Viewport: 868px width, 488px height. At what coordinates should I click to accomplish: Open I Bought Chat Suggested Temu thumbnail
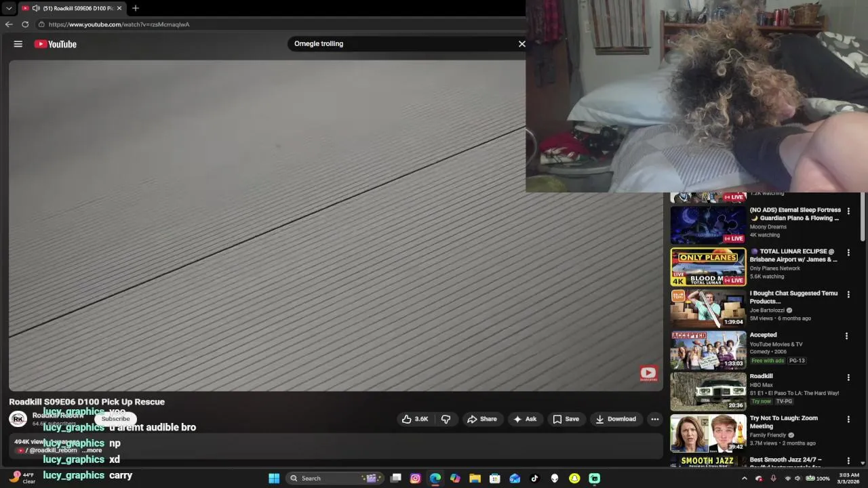[x=708, y=308]
